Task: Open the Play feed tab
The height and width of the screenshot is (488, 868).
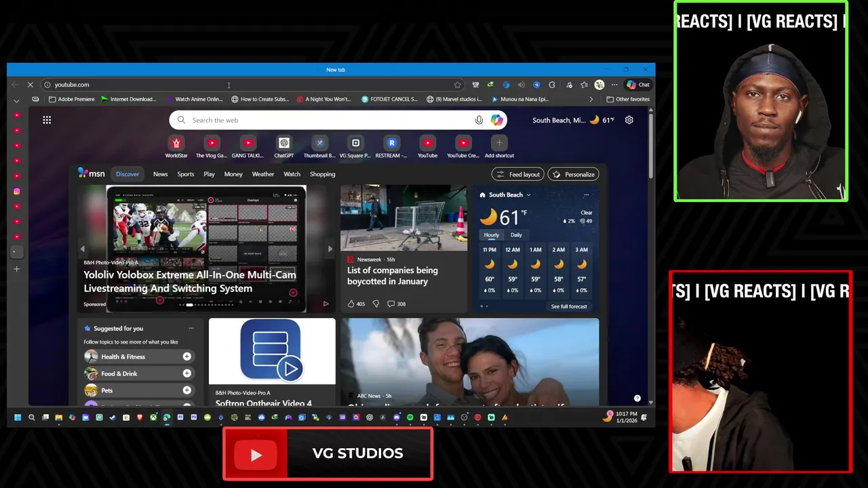Action: [x=209, y=174]
